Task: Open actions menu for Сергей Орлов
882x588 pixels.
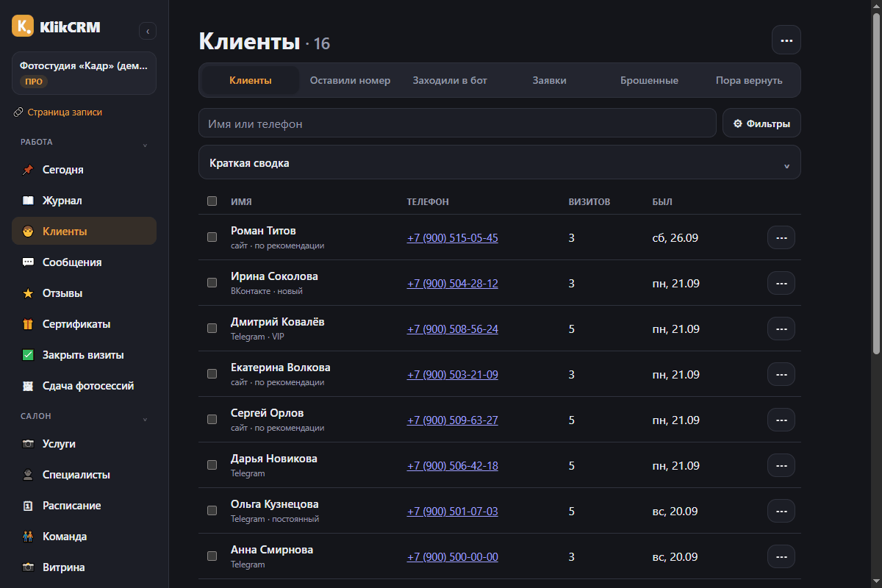Action: [x=781, y=420]
